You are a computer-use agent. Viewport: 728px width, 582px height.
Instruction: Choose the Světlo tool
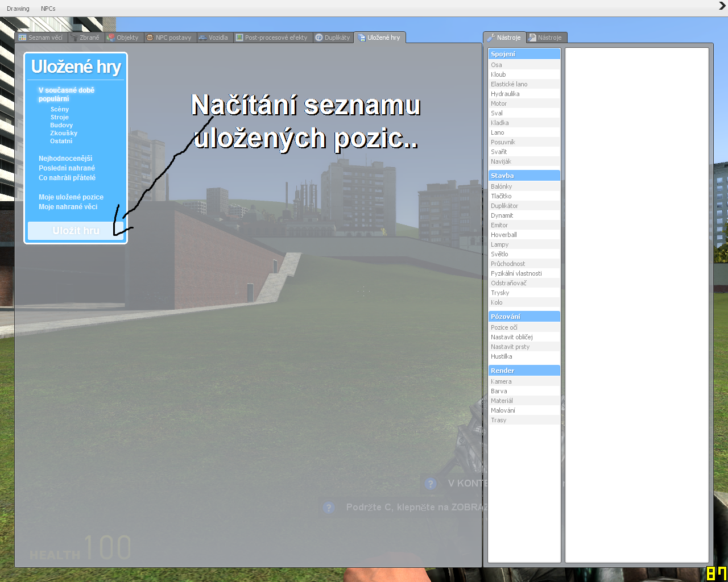click(x=524, y=254)
